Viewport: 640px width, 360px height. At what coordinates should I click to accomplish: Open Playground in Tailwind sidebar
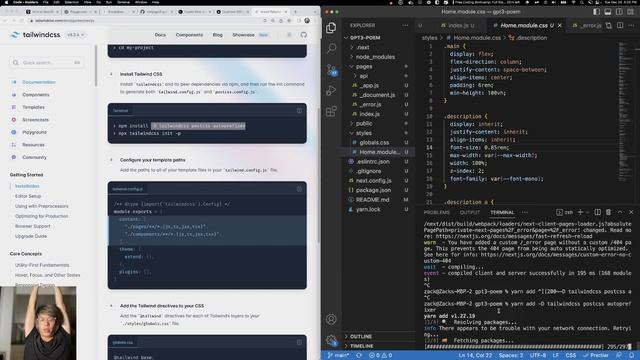[34, 132]
